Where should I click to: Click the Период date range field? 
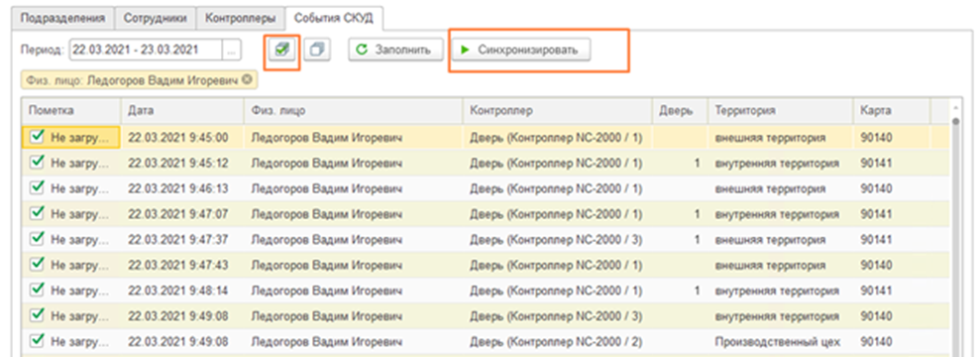click(x=146, y=50)
